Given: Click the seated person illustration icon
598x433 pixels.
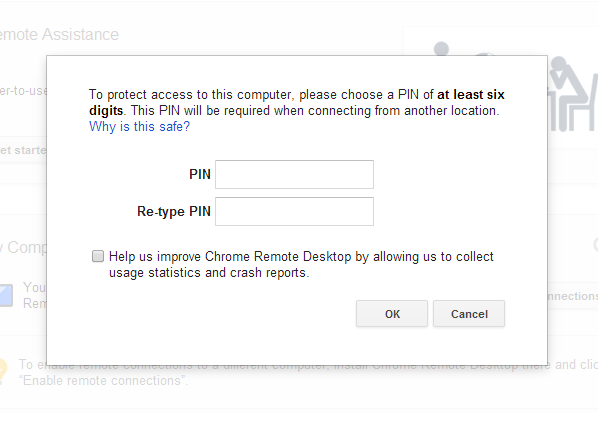Looking at the screenshot, I should (572, 94).
